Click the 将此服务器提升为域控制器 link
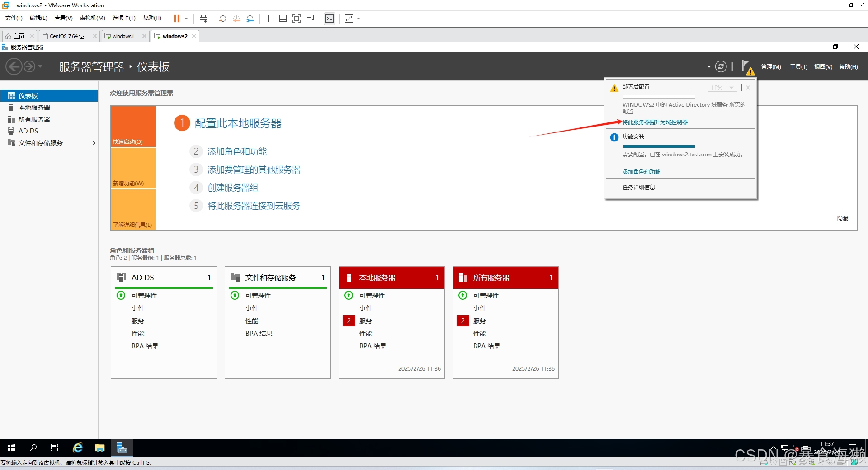The width and height of the screenshot is (868, 470). pos(655,122)
